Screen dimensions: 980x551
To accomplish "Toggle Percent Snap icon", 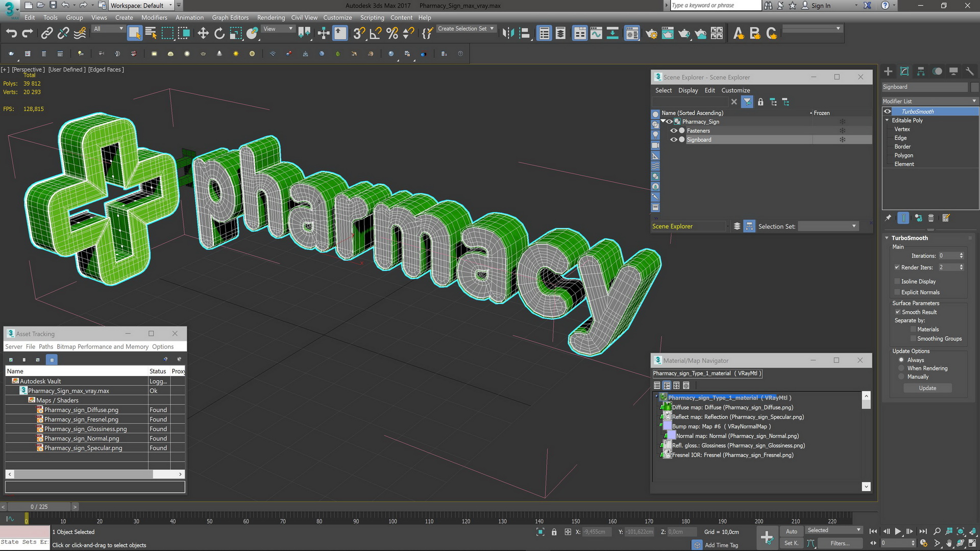I will (x=392, y=34).
